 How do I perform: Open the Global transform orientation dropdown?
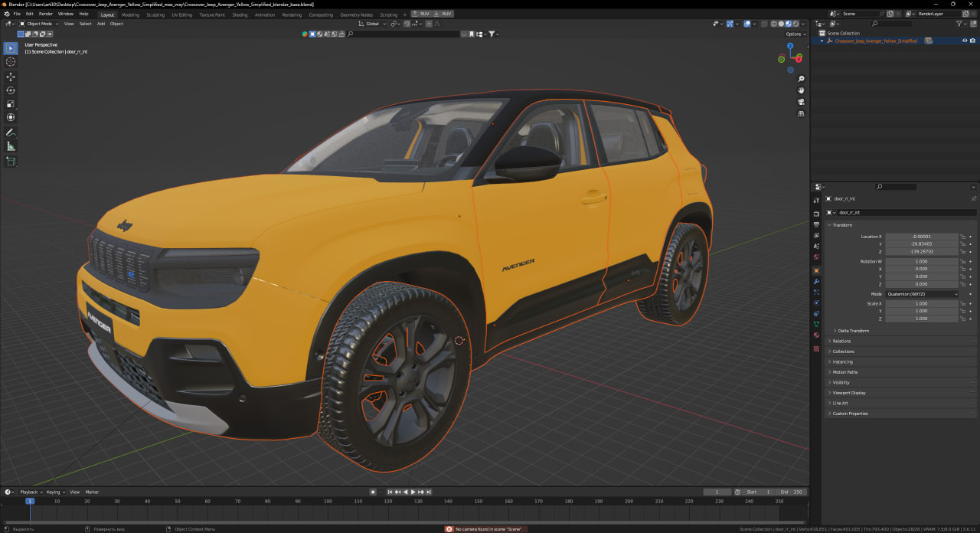[x=372, y=24]
